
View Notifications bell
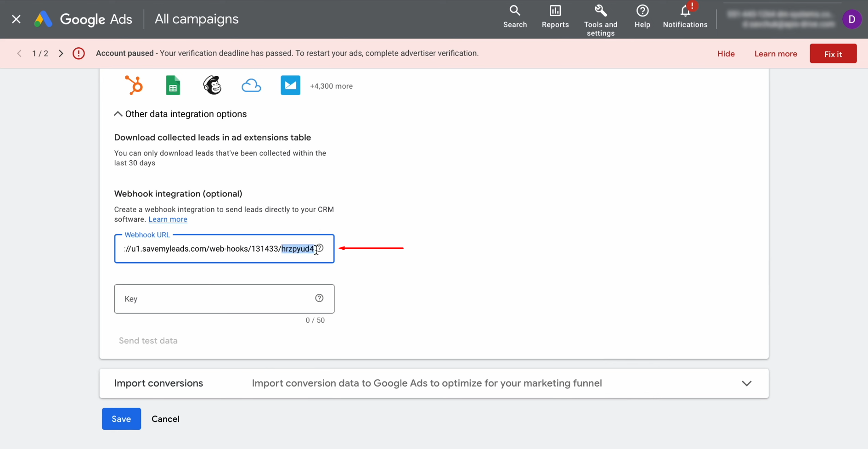(685, 17)
